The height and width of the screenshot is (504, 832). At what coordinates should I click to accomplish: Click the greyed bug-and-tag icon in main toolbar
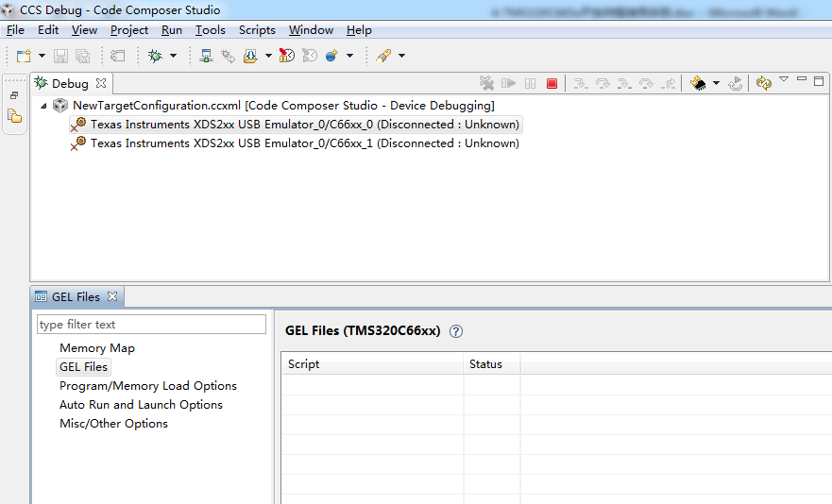click(x=229, y=56)
